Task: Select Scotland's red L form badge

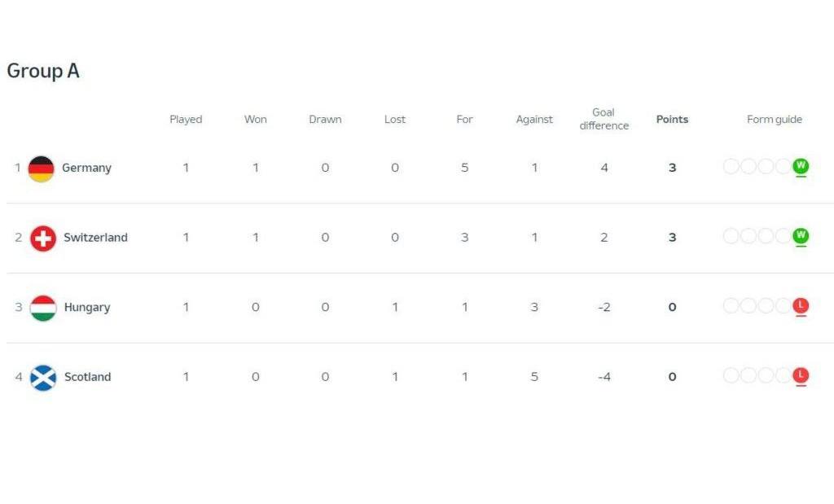Action: click(x=801, y=375)
